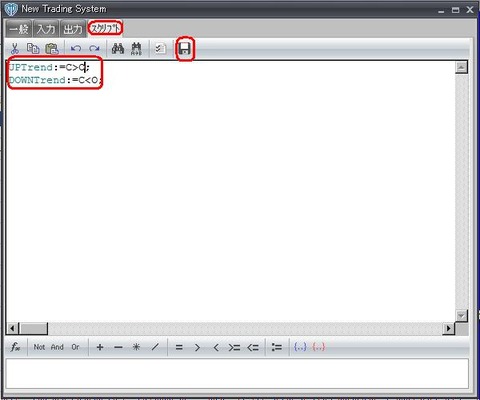Click the empty message box at bottom
This screenshot has width=480, height=400.
point(237,374)
